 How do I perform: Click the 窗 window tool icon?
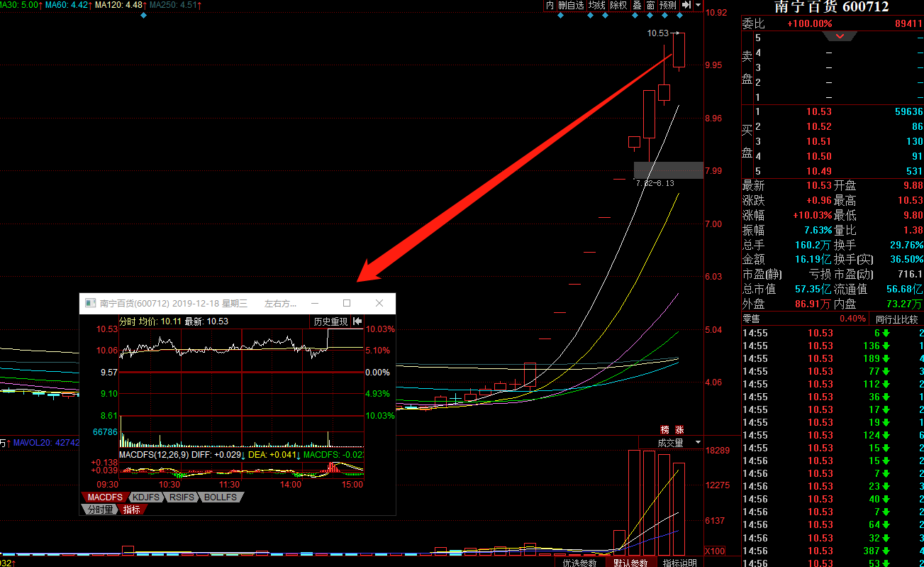coord(650,5)
